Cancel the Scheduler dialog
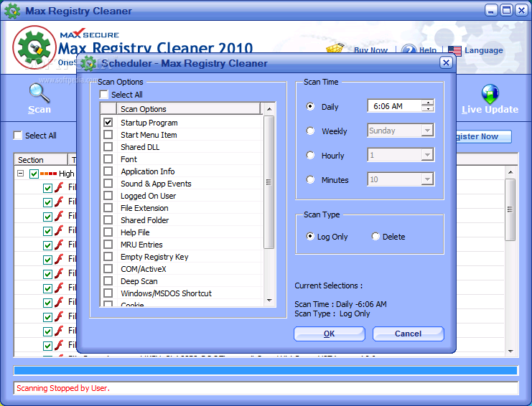 [409, 334]
